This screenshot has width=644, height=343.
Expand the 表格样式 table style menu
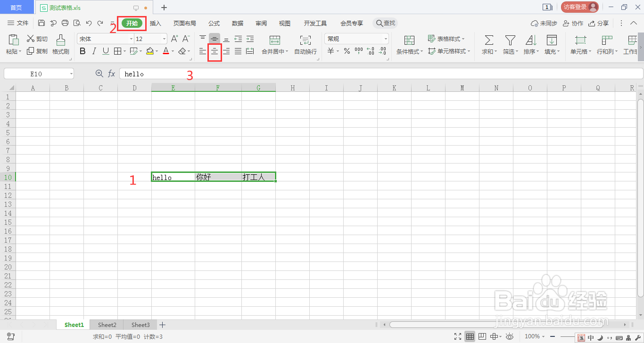[x=446, y=39]
